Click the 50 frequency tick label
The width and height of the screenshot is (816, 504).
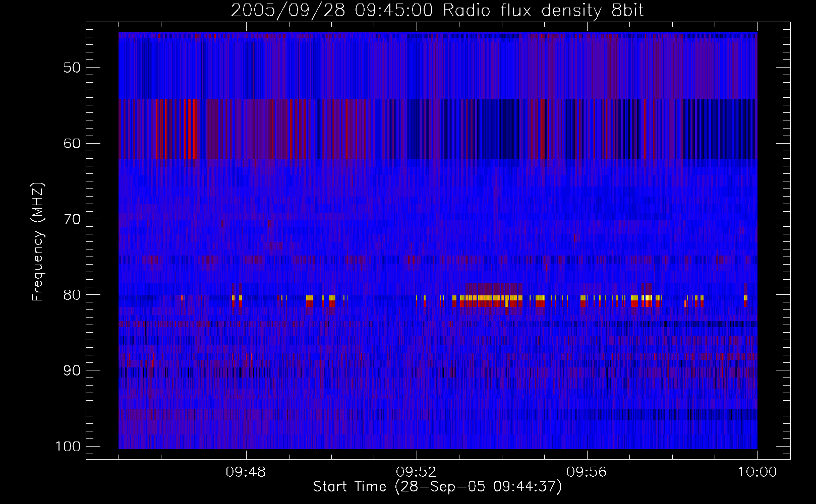click(72, 68)
